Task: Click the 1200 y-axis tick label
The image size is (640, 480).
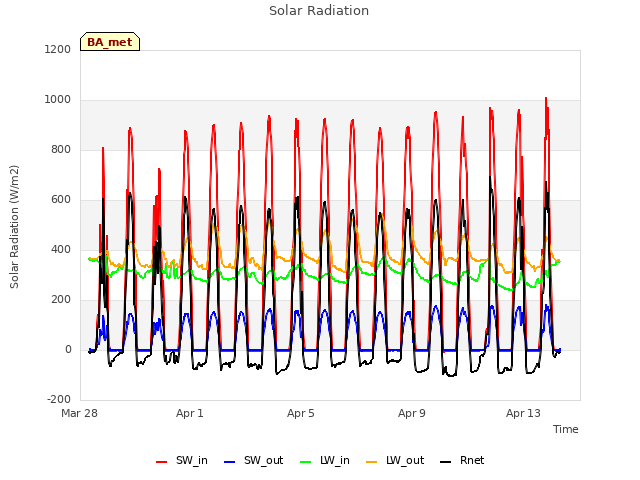Action: coord(58,49)
